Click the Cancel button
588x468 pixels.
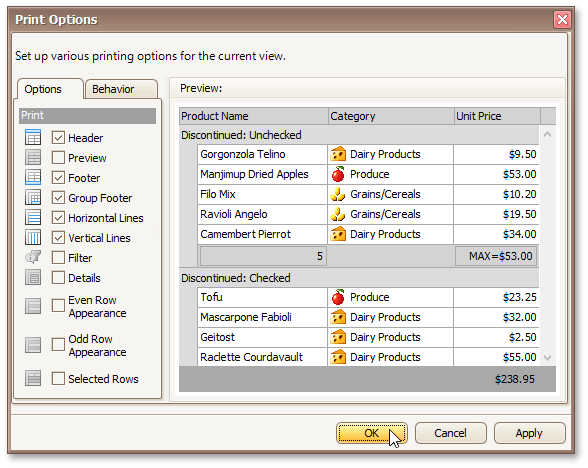coord(450,433)
